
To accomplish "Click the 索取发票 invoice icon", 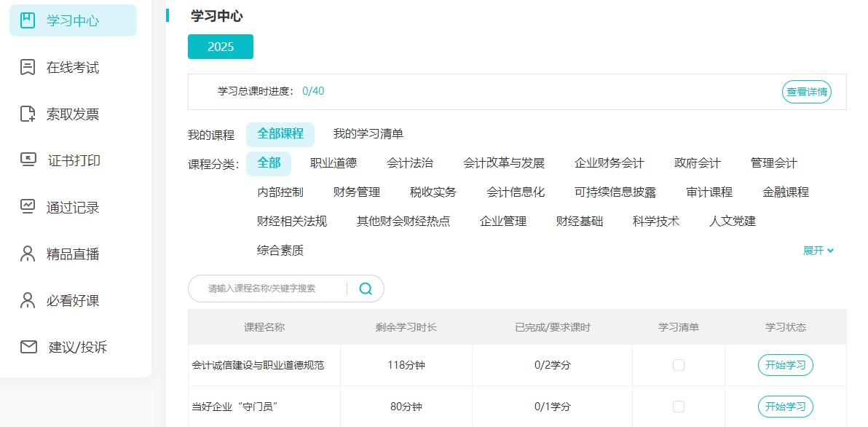I will pos(28,114).
